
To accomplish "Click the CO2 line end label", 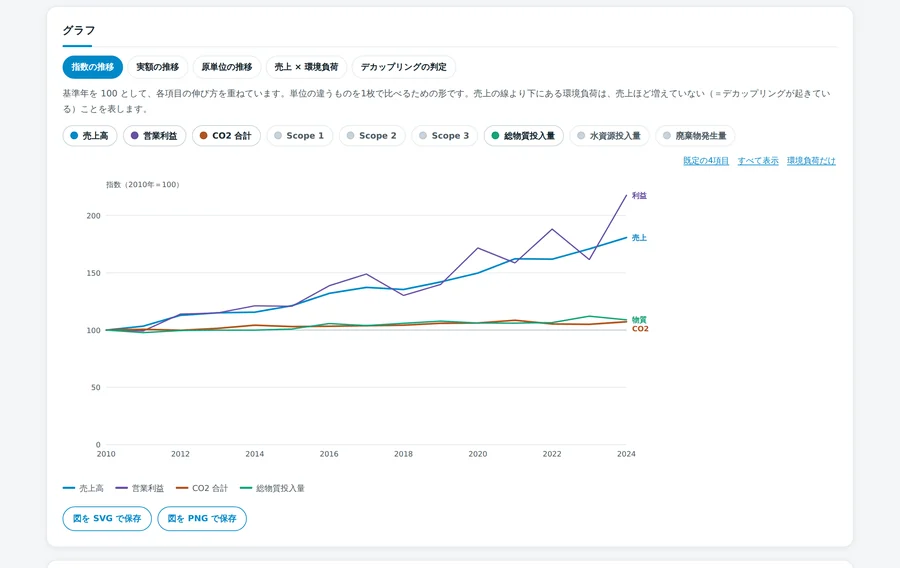I will point(640,329).
